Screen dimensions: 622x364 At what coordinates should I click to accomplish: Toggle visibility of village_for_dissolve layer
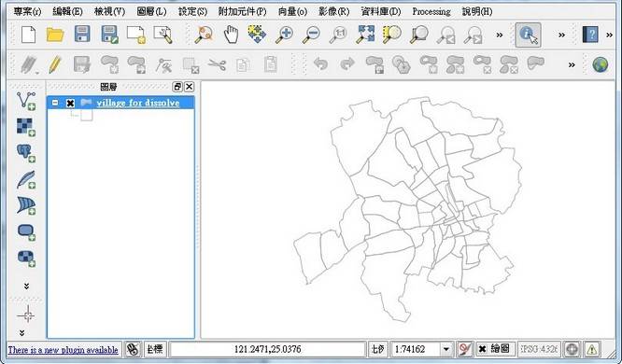click(x=70, y=103)
